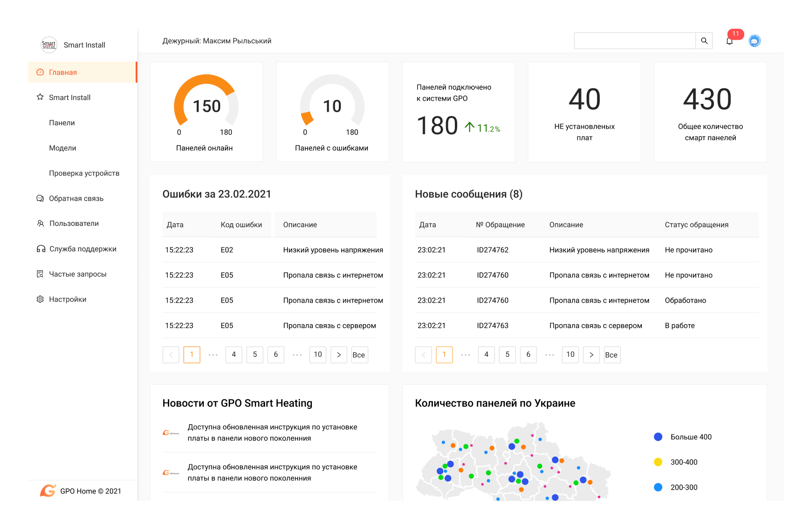The width and height of the screenshot is (812, 529).
Task: Open notifications bell with 11 badge
Action: pos(729,41)
